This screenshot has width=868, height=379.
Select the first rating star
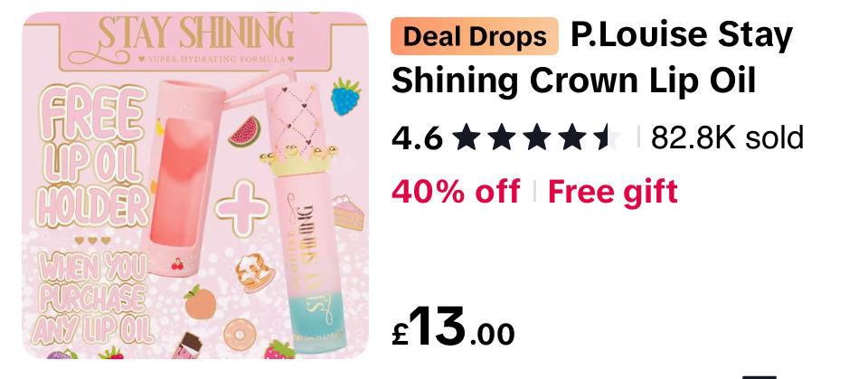[x=465, y=137]
